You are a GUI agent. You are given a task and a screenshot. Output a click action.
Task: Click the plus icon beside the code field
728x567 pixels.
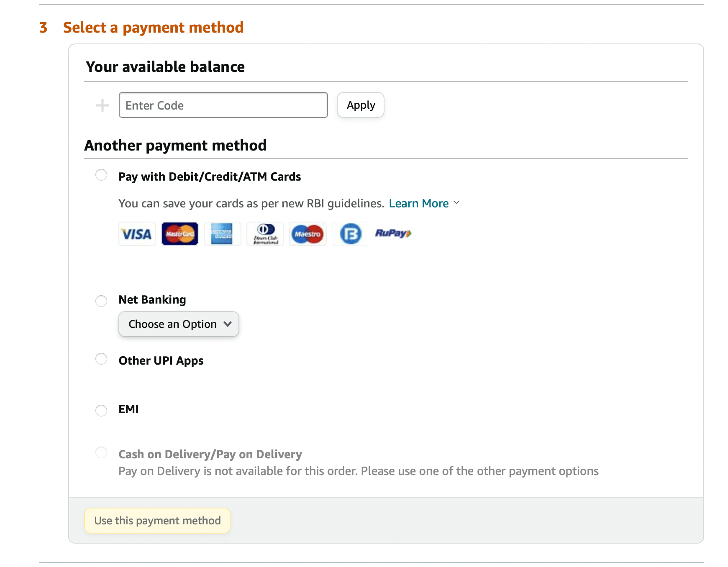(102, 105)
